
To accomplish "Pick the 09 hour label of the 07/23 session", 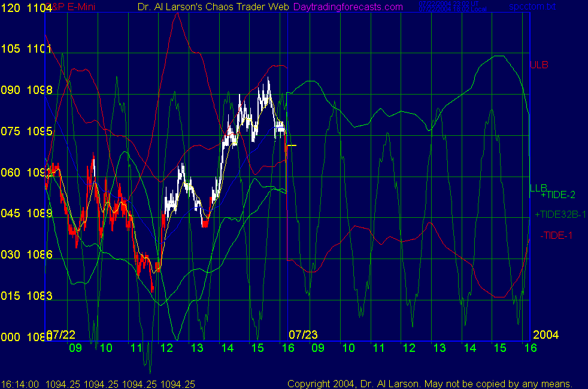I will point(318,348).
